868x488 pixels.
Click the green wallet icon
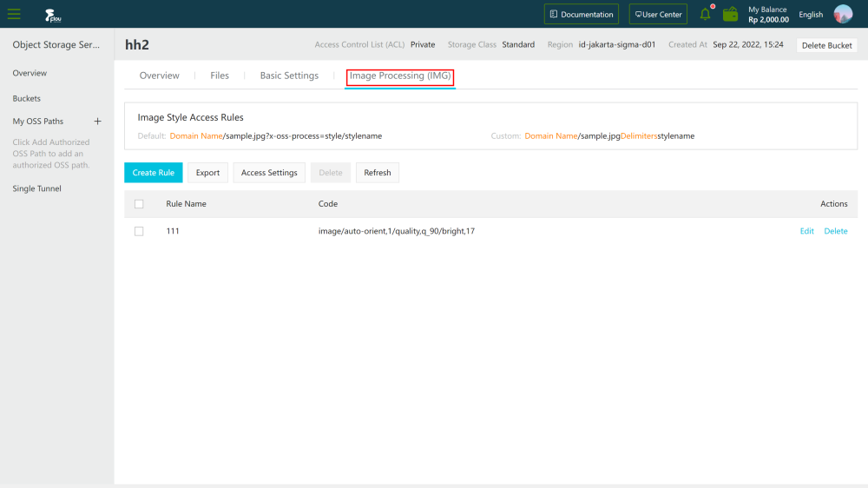[x=730, y=14]
